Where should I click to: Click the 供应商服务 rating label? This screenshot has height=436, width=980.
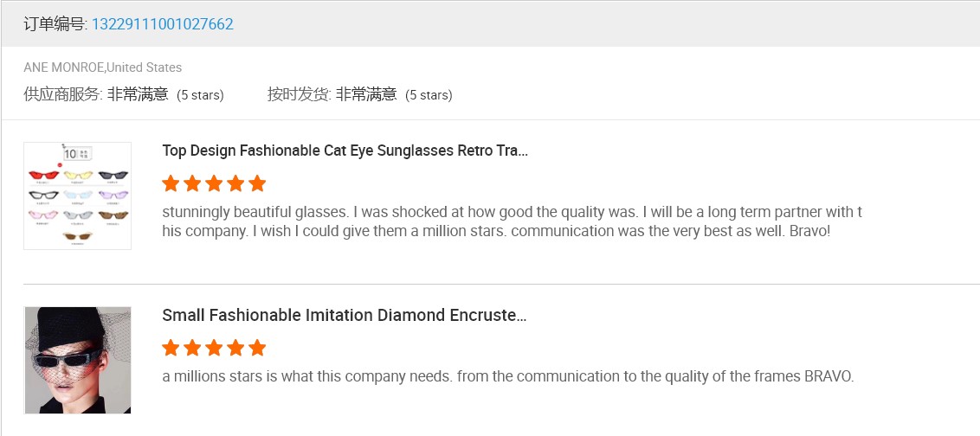click(x=62, y=94)
